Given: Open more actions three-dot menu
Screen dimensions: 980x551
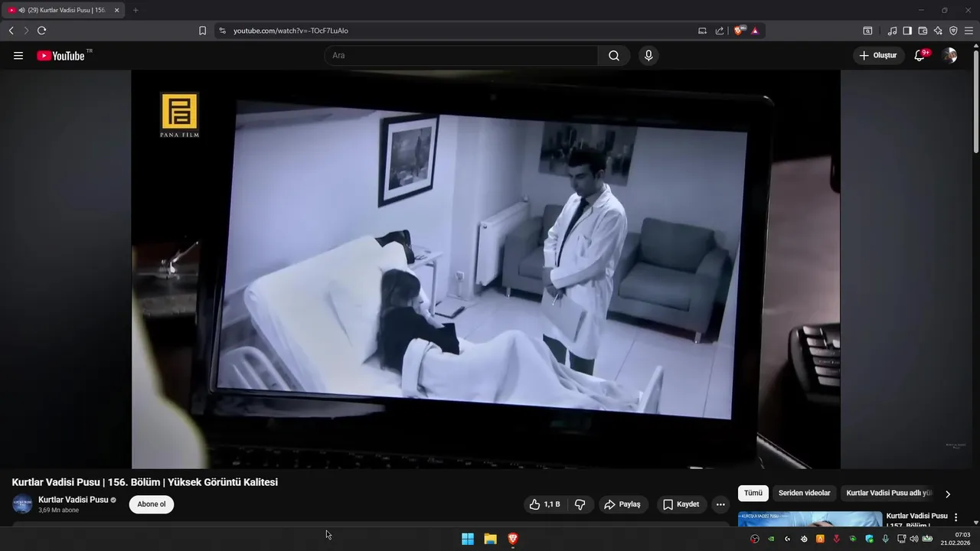Looking at the screenshot, I should (x=720, y=504).
